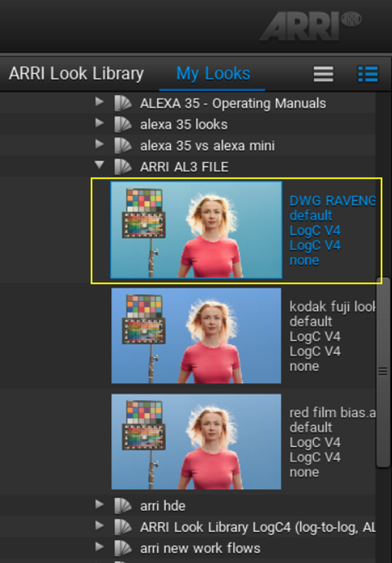The width and height of the screenshot is (392, 563).
Task: Select the ALEXA 35 - Operating Manuals label
Action: tap(233, 103)
